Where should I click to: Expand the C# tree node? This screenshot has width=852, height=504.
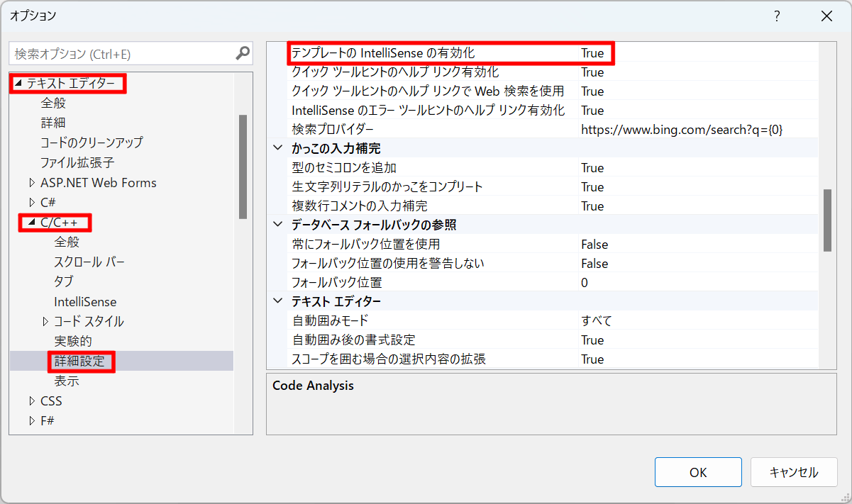tap(32, 202)
